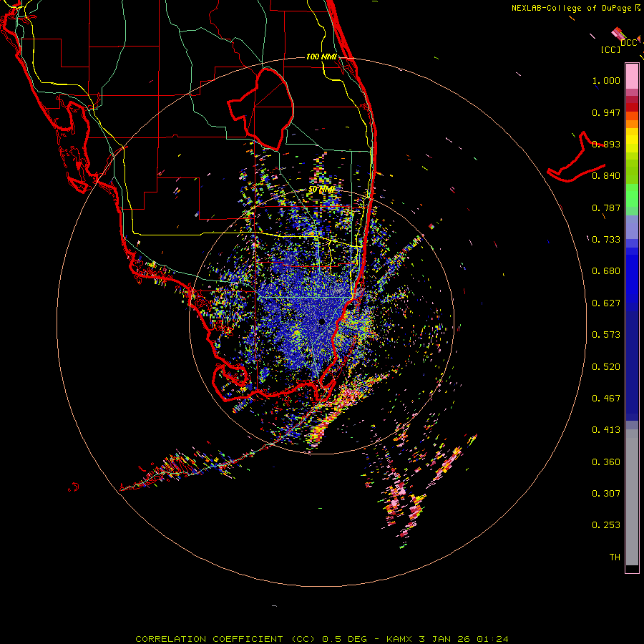Image resolution: width=644 pixels, height=644 pixels.
Task: Click the black radar site dot at center
Action: click(322, 321)
